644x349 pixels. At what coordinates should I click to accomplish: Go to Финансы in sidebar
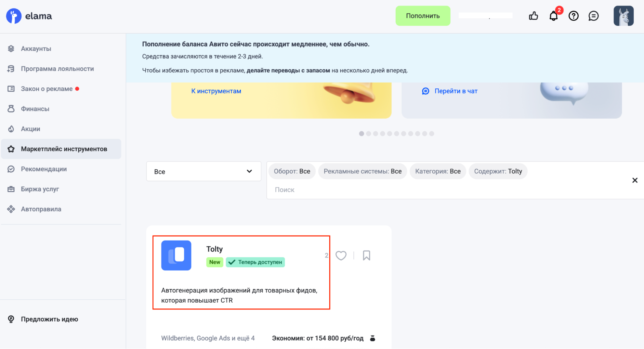(35, 109)
